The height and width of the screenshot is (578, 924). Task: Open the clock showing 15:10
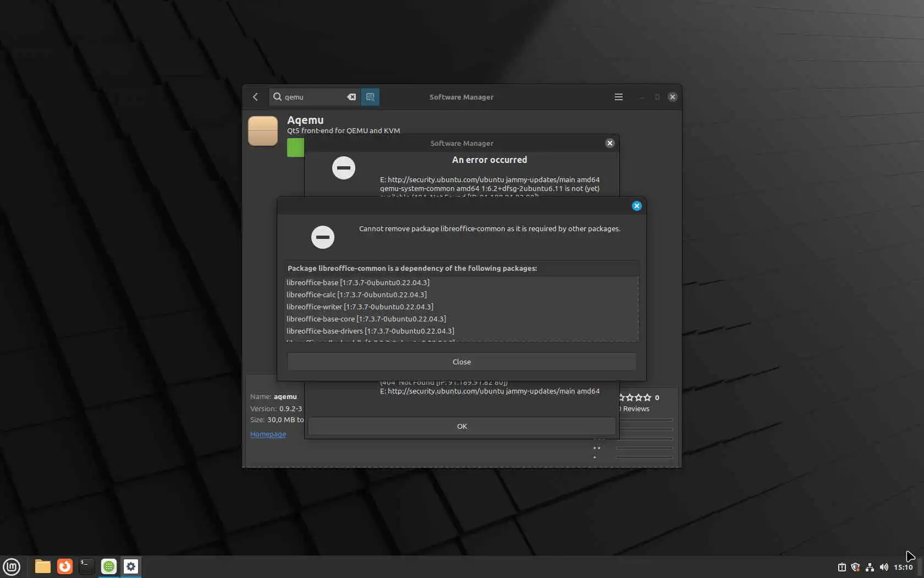[x=903, y=567]
